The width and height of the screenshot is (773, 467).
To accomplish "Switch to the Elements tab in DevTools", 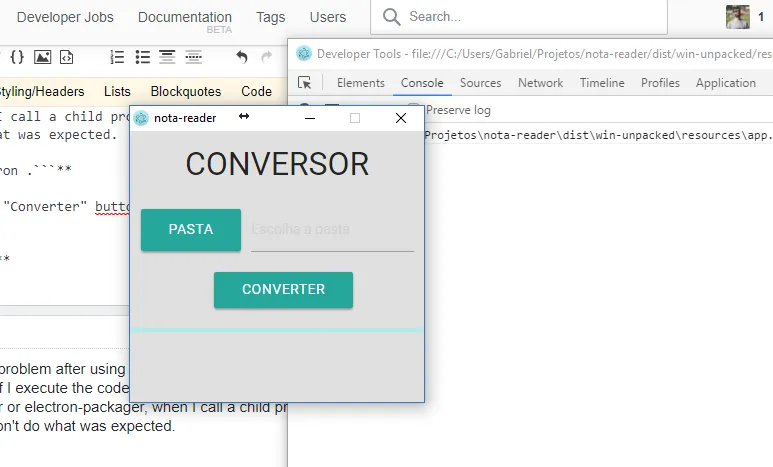I will tap(360, 83).
